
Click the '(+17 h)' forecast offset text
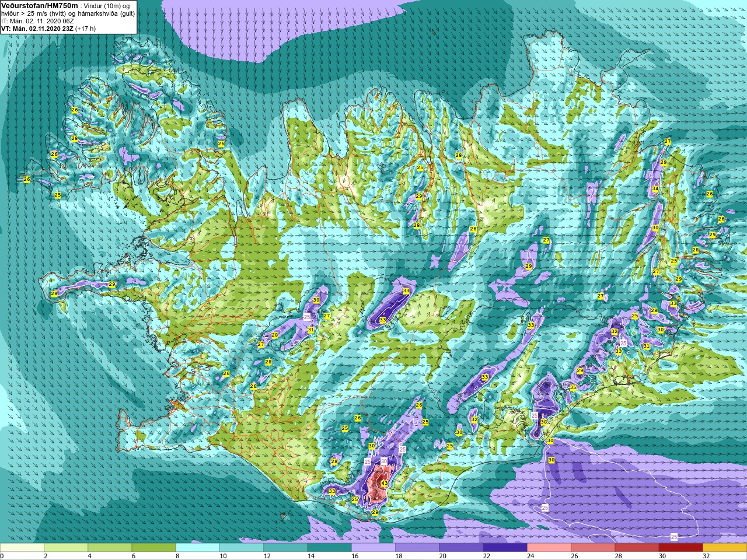point(85,28)
